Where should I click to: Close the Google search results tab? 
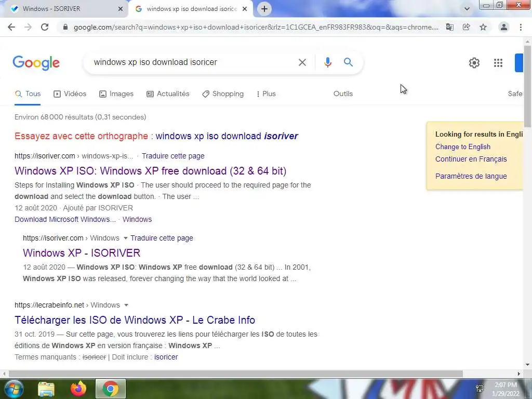click(x=245, y=9)
